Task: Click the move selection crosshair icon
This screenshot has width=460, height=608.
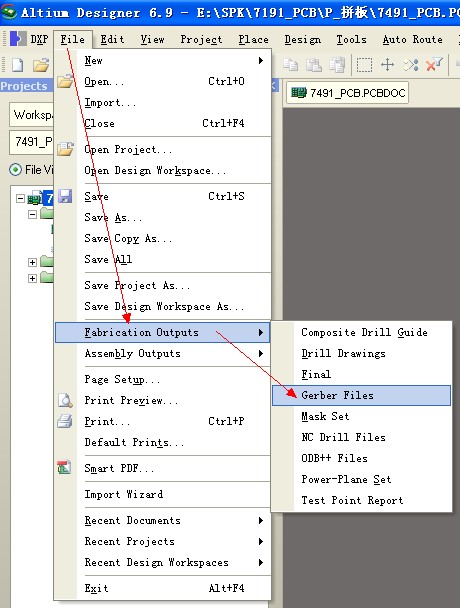Action: click(387, 65)
